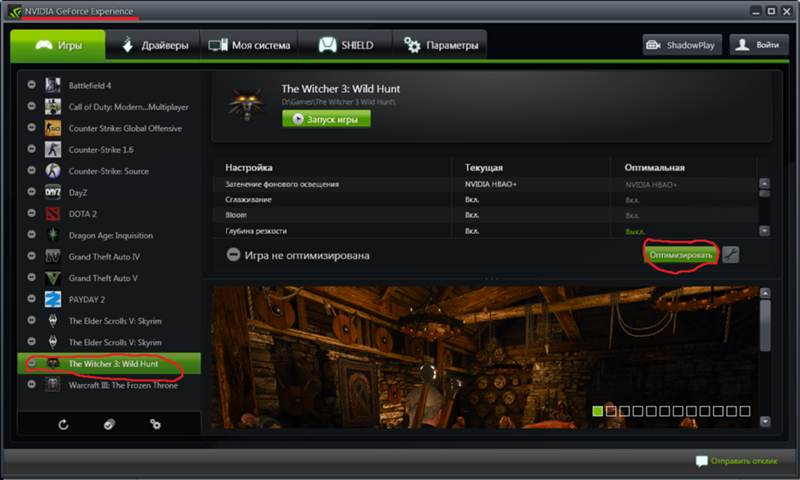Click status circle beside Warcraft III
This screenshot has width=800, height=480.
tap(32, 385)
